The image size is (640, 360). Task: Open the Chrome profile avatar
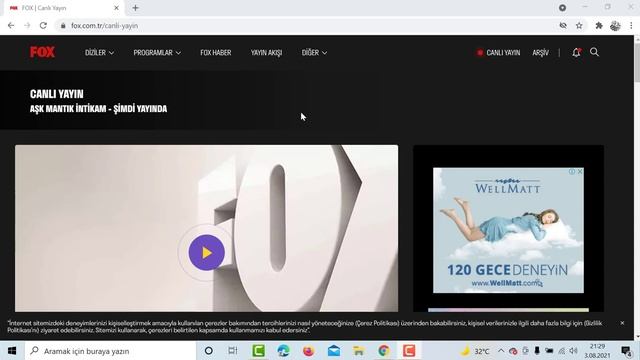click(x=615, y=25)
